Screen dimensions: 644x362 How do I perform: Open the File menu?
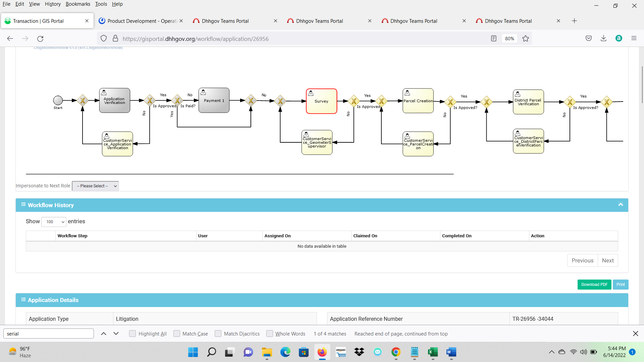point(6,4)
